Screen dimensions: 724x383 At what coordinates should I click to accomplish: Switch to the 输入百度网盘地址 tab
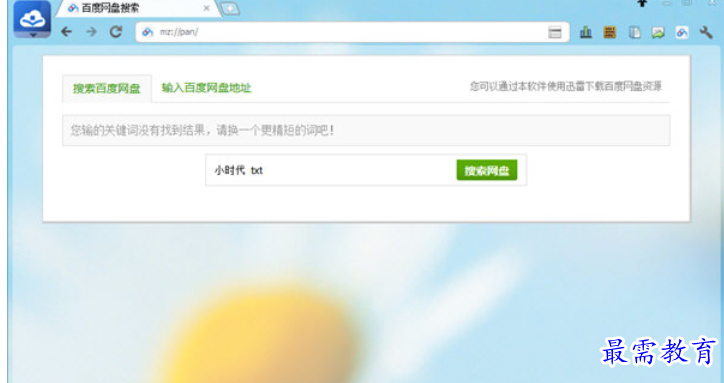[206, 88]
